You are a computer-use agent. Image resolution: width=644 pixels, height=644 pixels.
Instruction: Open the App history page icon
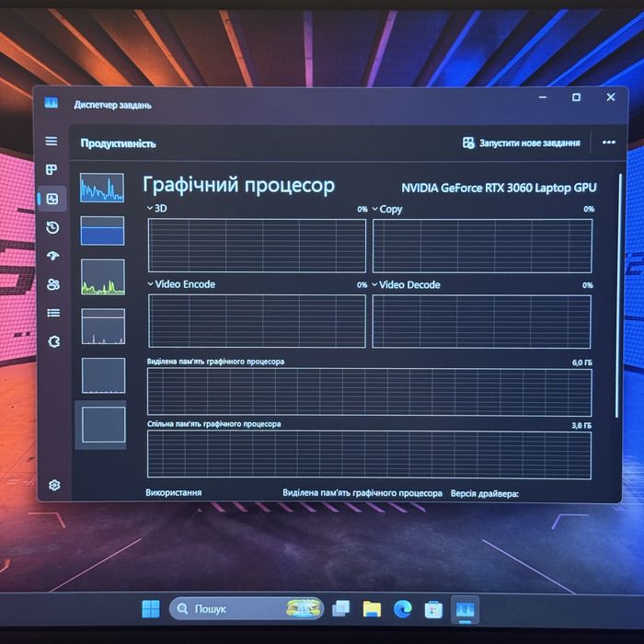tap(52, 227)
